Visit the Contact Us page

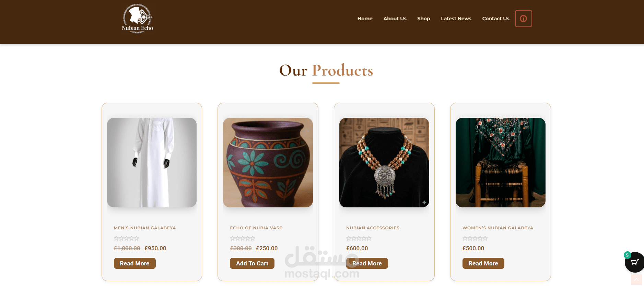pos(496,19)
